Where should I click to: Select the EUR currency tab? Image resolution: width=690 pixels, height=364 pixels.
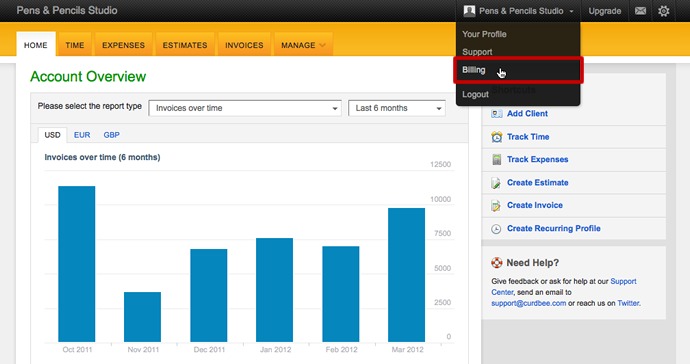click(82, 135)
